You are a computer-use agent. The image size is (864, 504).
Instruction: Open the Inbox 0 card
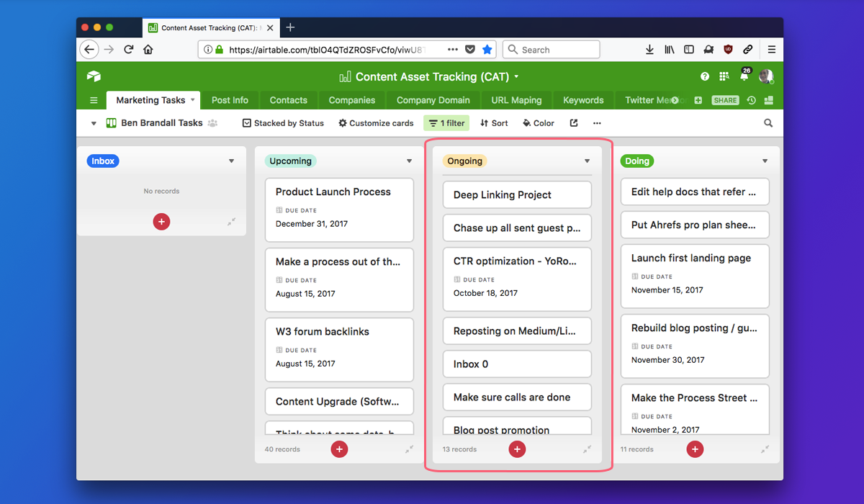517,364
